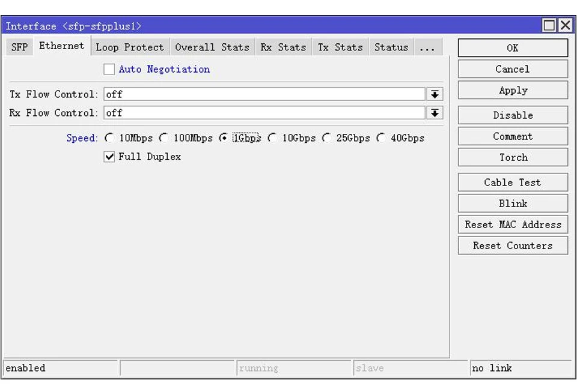Viewport: 577px width, 392px height.
Task: Select 40Gbps speed radio button
Action: 381,138
